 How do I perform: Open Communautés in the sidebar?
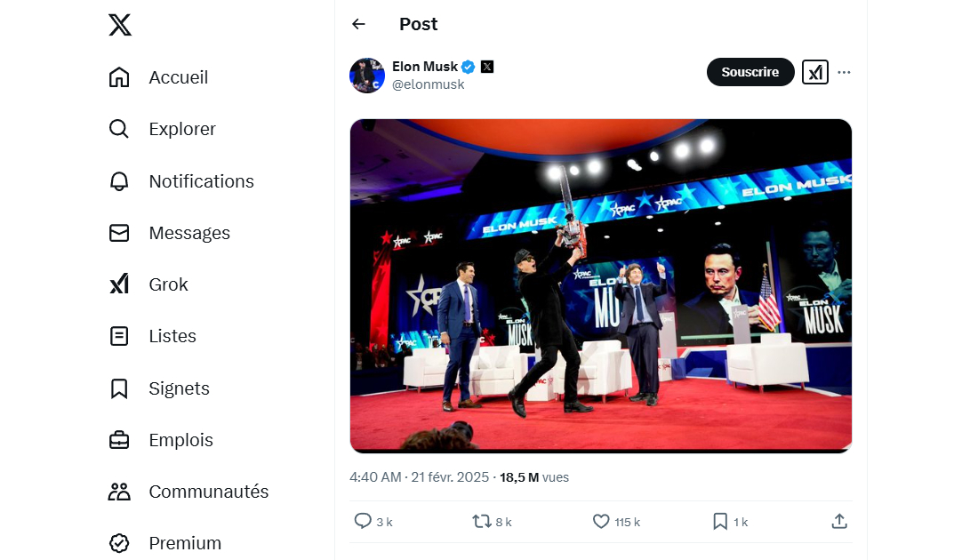(x=208, y=492)
